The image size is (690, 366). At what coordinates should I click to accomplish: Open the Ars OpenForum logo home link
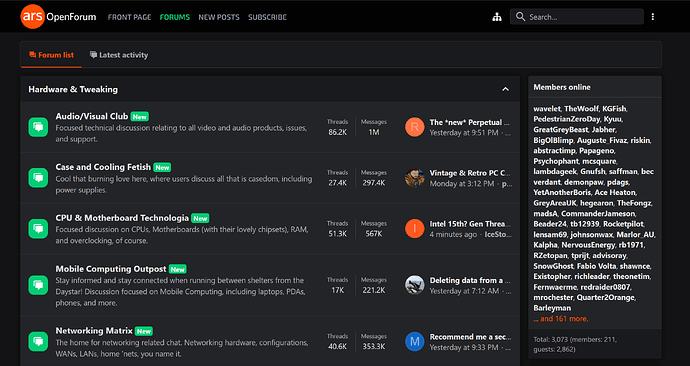click(x=58, y=17)
